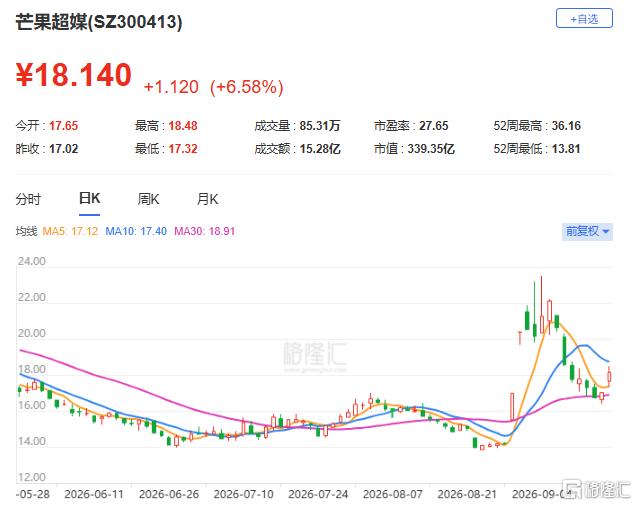Click the 52周最低 value 13.81
This screenshot has width=637, height=506.
(x=566, y=149)
